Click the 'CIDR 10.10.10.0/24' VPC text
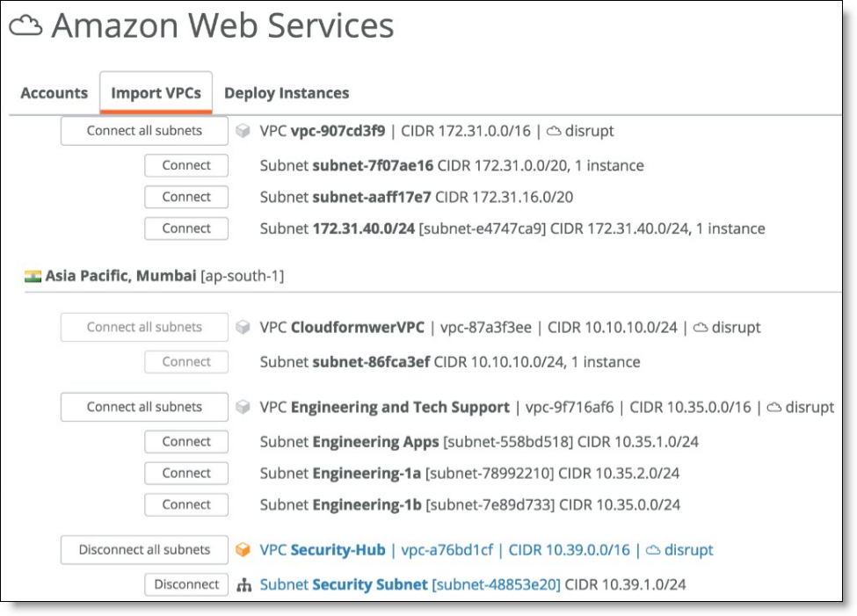 [612, 328]
